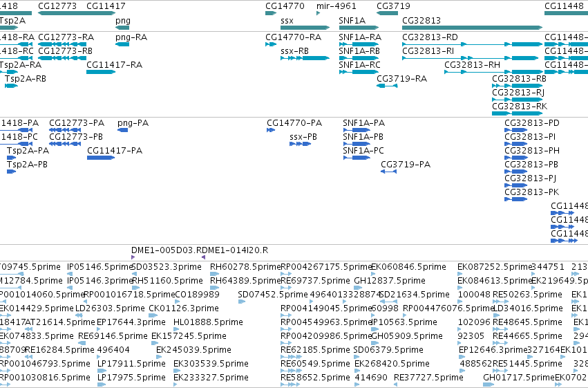Click protein CG32813-PB
Image resolution: width=588 pixels, height=388 pixels.
531,165
